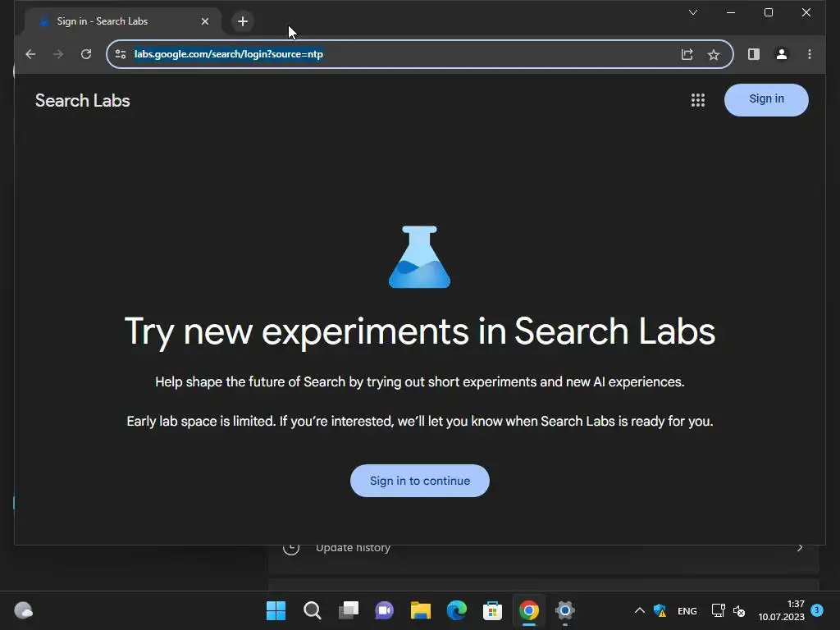
Task: Open the Google apps grid
Action: click(x=698, y=100)
